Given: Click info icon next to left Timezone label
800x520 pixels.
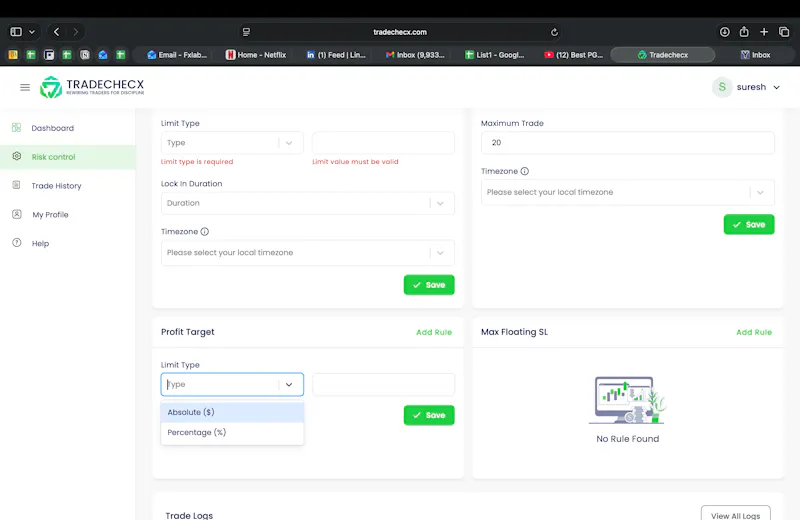Looking at the screenshot, I should point(205,232).
